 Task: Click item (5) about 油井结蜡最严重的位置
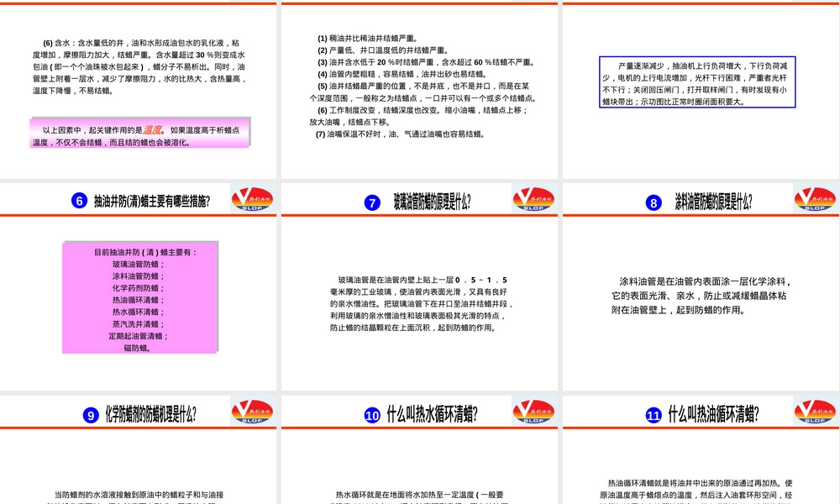click(423, 92)
